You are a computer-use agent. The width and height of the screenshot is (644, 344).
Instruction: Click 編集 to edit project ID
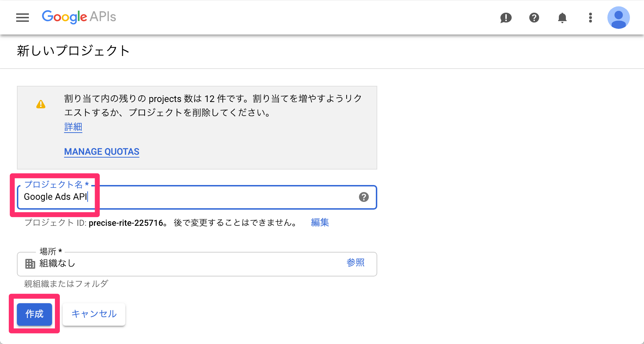pos(320,222)
